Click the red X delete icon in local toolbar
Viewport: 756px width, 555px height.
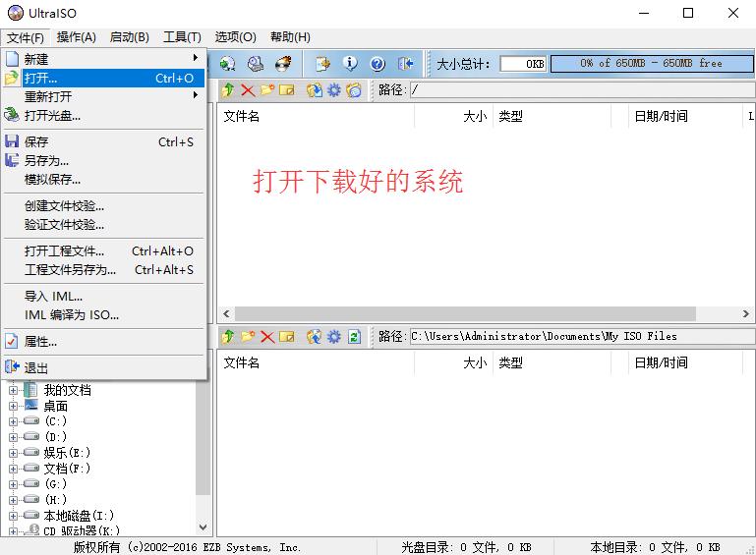tap(267, 336)
